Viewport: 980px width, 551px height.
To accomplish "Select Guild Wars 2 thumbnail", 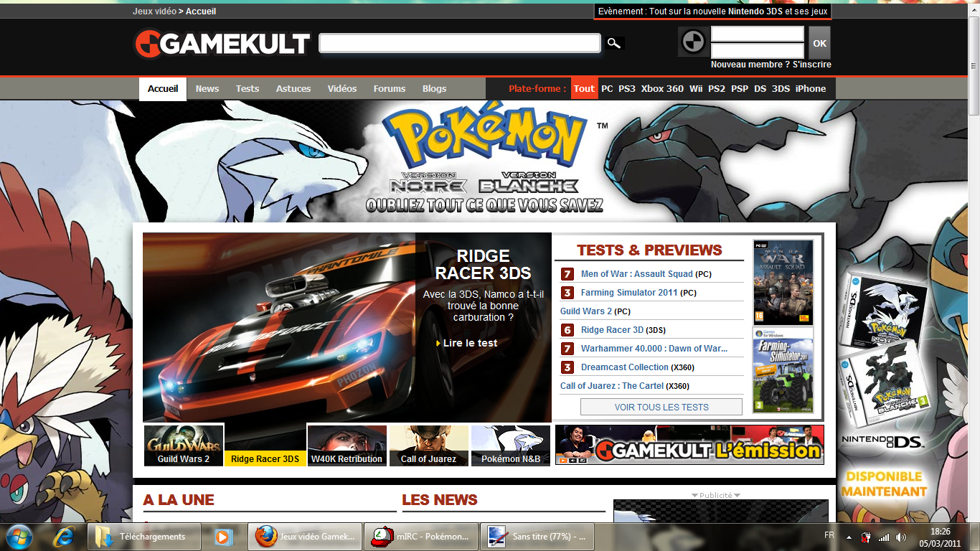I will [x=184, y=446].
